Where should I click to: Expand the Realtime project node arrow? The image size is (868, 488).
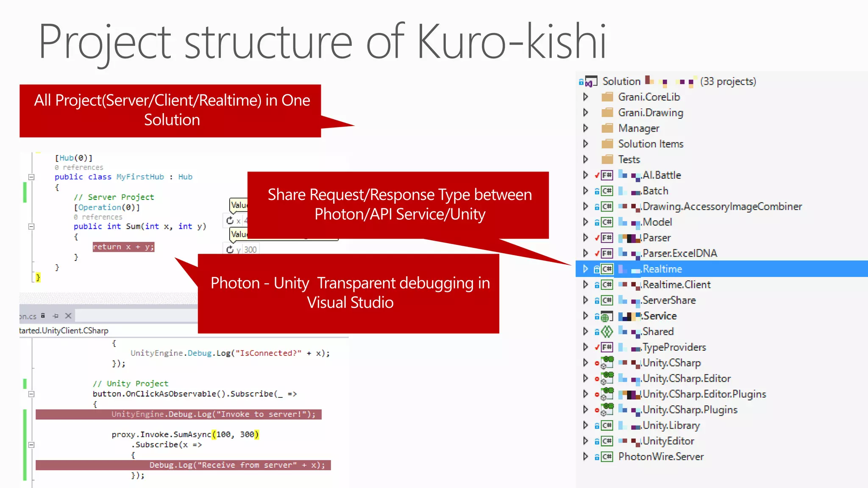pyautogui.click(x=586, y=269)
